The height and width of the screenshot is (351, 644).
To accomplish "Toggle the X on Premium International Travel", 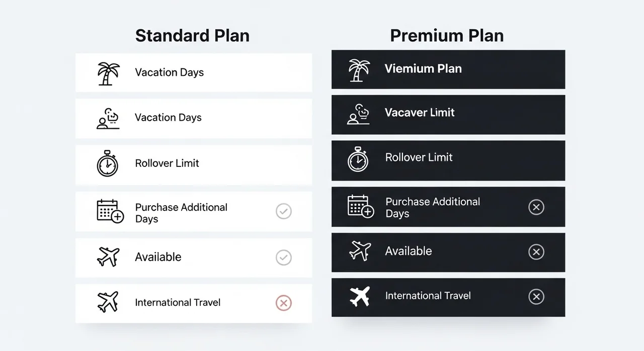I will [x=536, y=297].
